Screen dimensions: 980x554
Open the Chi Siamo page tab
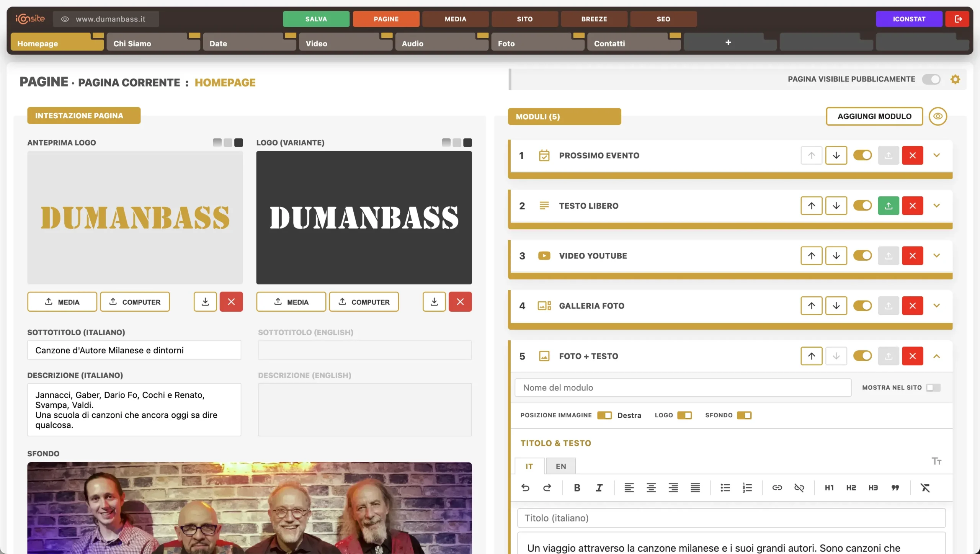point(153,43)
